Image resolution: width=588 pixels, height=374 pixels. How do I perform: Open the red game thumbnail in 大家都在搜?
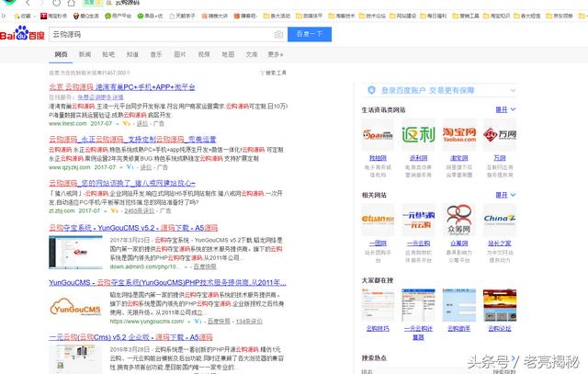point(500,305)
